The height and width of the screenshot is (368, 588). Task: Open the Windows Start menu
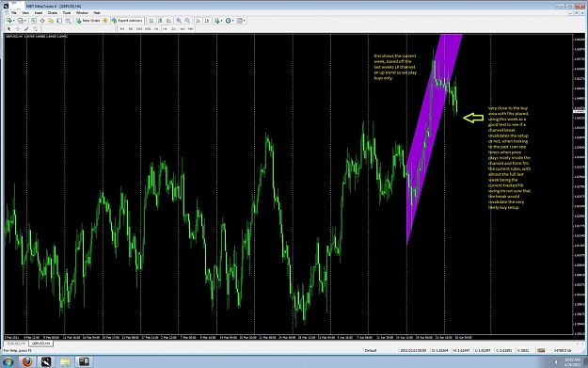point(8,362)
